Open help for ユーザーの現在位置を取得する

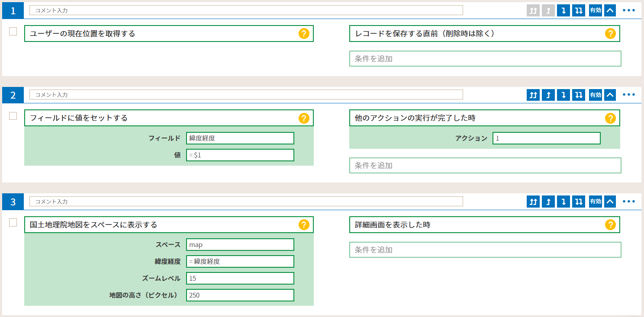(x=304, y=34)
